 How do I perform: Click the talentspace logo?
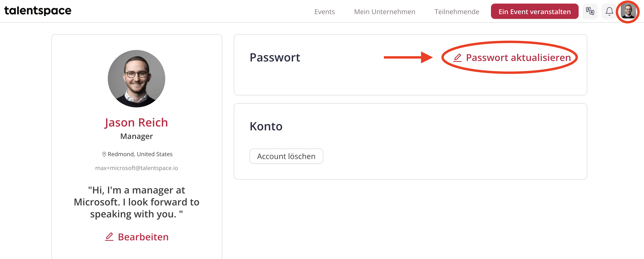click(x=38, y=11)
